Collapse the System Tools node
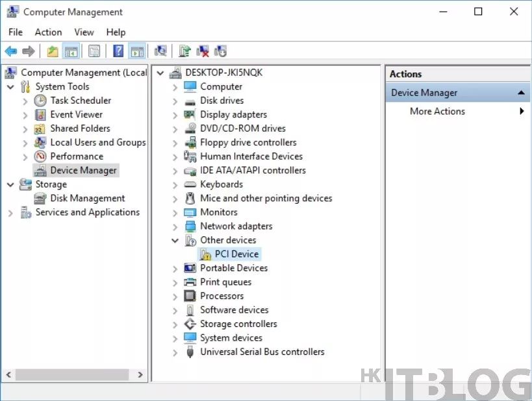532x401 pixels. click(11, 87)
